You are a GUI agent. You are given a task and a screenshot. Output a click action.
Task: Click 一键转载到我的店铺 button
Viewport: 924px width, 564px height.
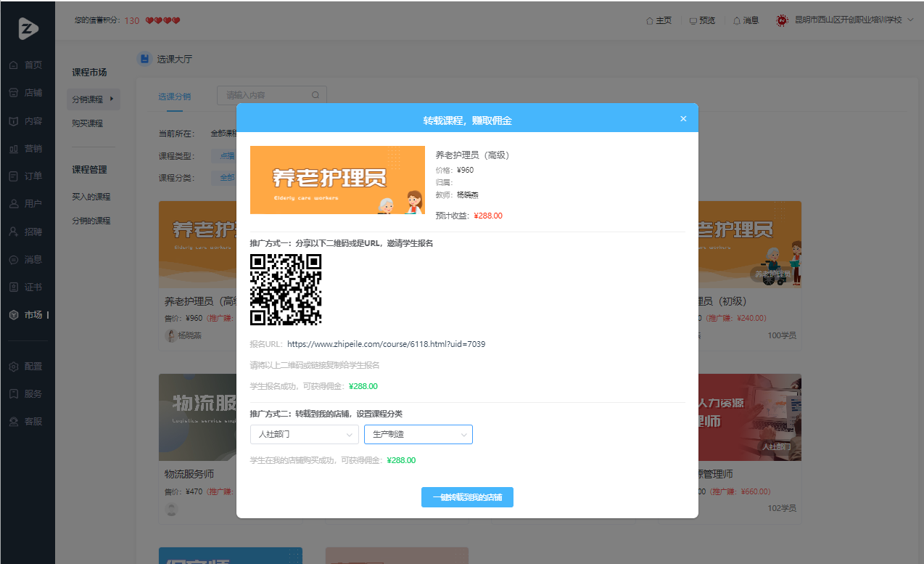click(x=467, y=497)
